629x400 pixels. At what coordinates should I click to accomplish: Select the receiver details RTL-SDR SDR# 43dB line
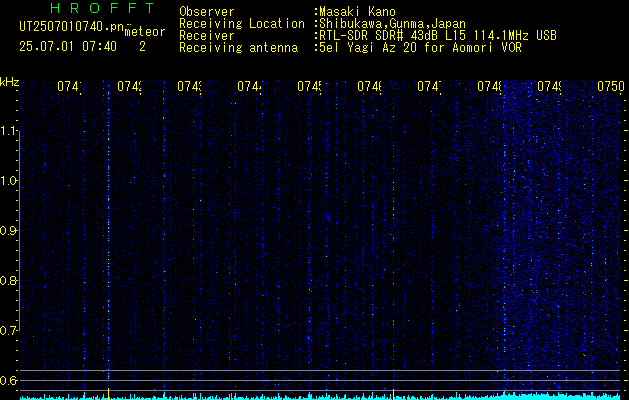click(438, 36)
